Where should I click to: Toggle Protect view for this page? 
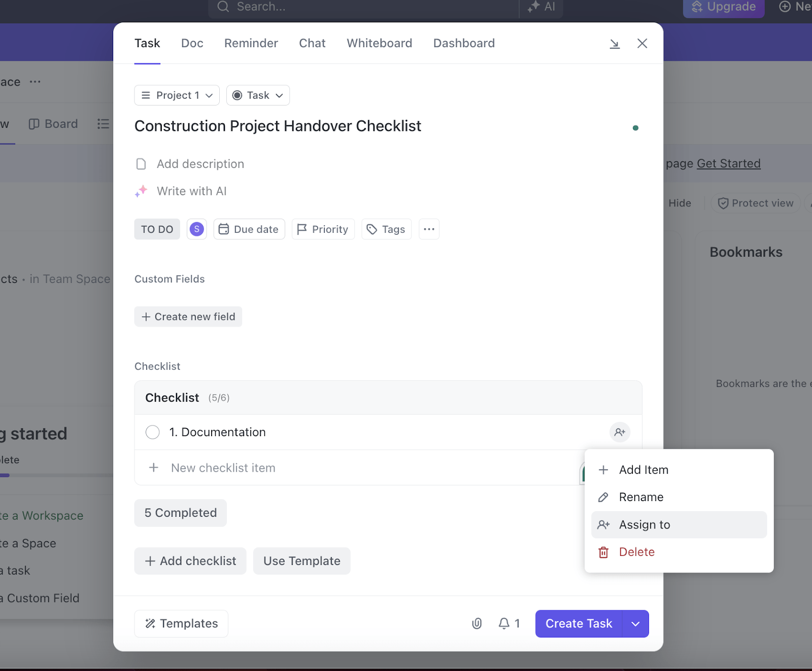pos(755,203)
